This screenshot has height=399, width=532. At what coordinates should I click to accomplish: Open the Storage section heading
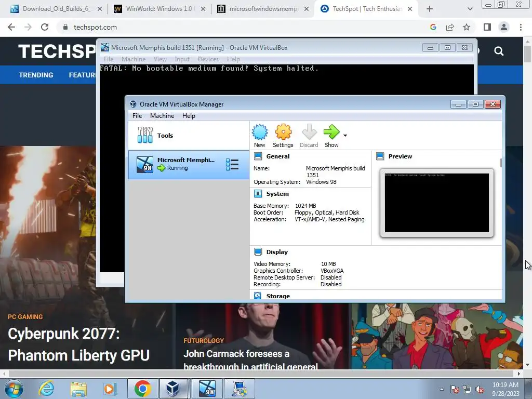(x=278, y=296)
